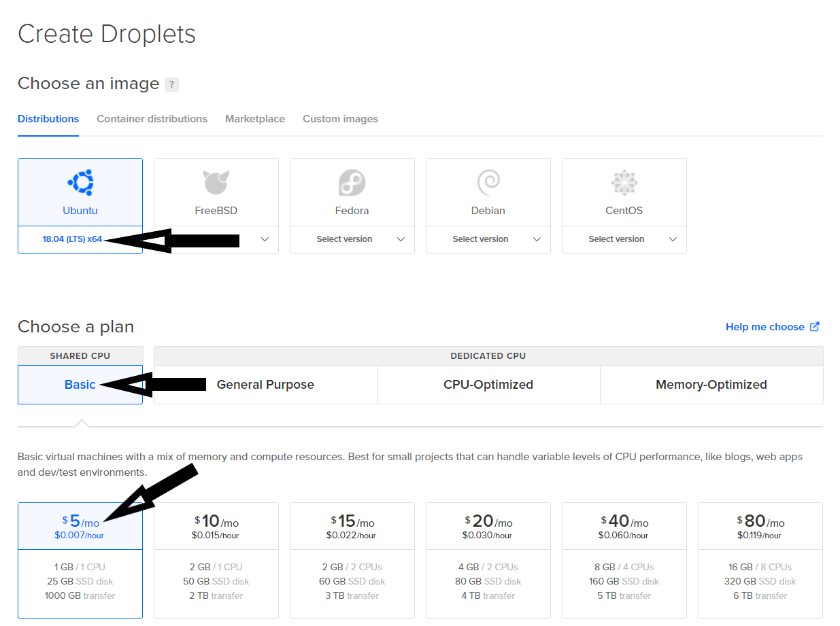Select the $40/mo plan card
840x626 pixels.
pos(624,561)
